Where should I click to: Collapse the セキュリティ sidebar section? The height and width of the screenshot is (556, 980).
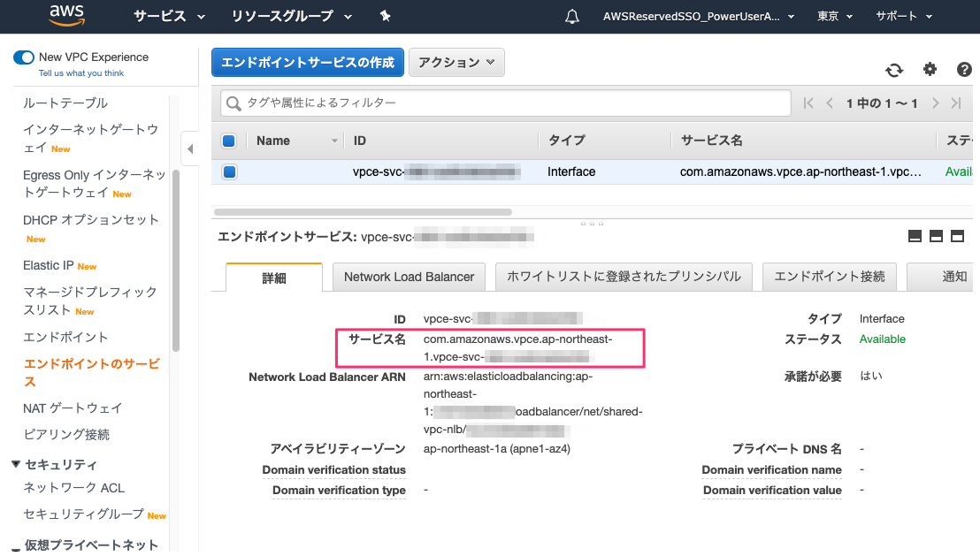tap(16, 464)
